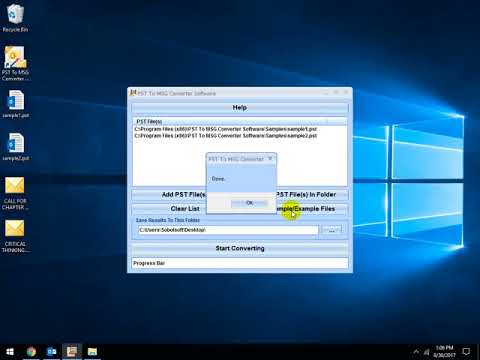Click the PST File(s) column header
This screenshot has width=480, height=360.
[230, 121]
